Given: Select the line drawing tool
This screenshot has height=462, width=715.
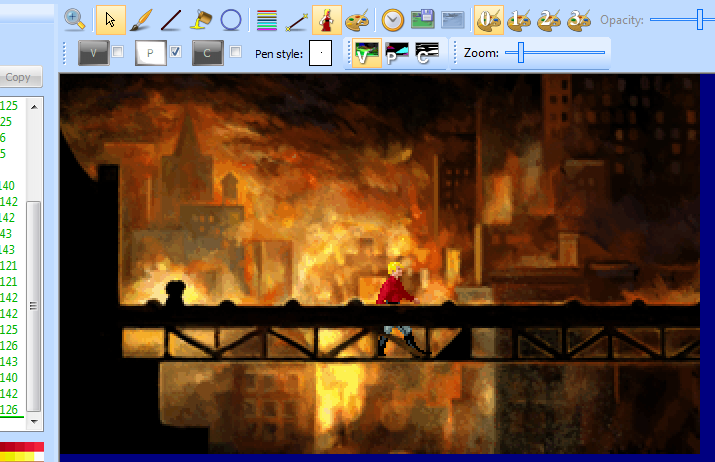Looking at the screenshot, I should pos(171,21).
